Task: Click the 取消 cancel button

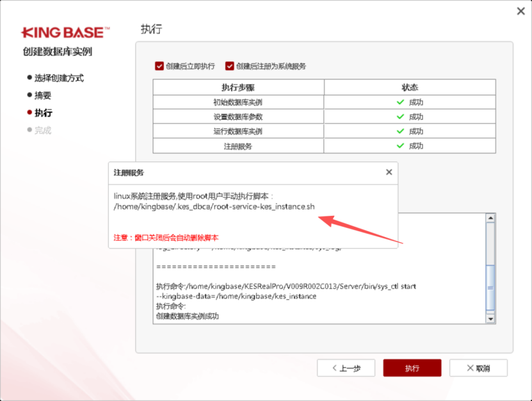Action: coord(478,368)
